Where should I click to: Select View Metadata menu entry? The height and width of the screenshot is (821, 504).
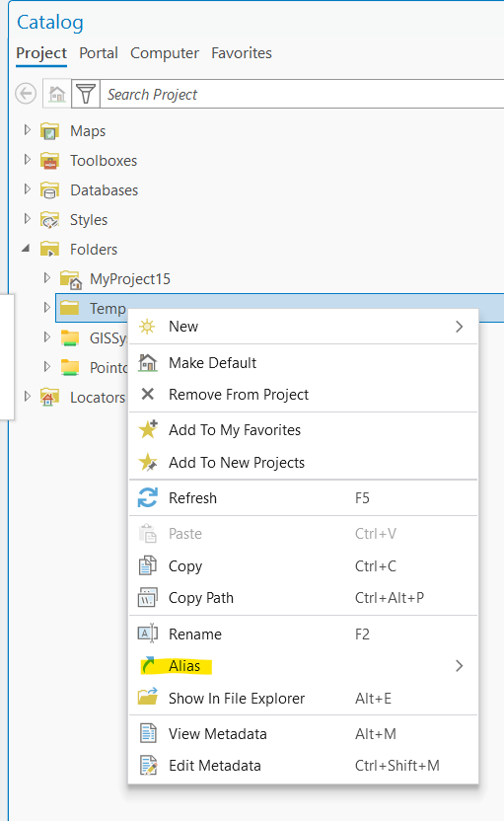(304, 733)
